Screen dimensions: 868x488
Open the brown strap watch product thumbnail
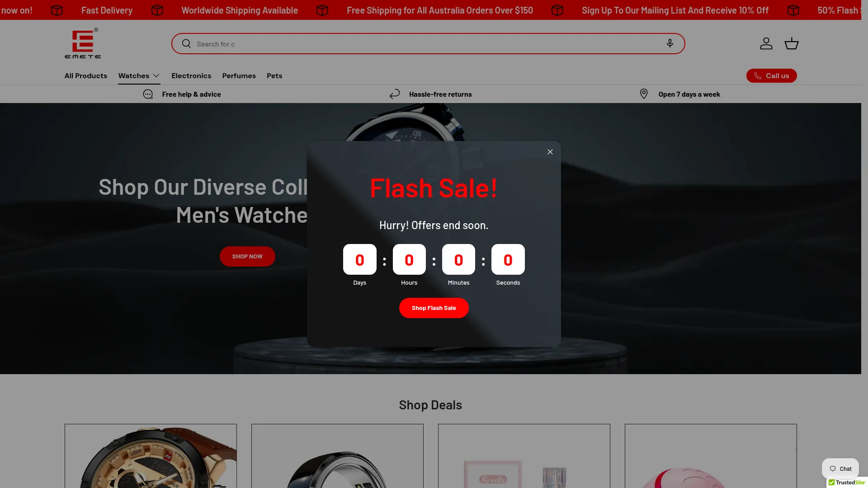[x=151, y=456]
